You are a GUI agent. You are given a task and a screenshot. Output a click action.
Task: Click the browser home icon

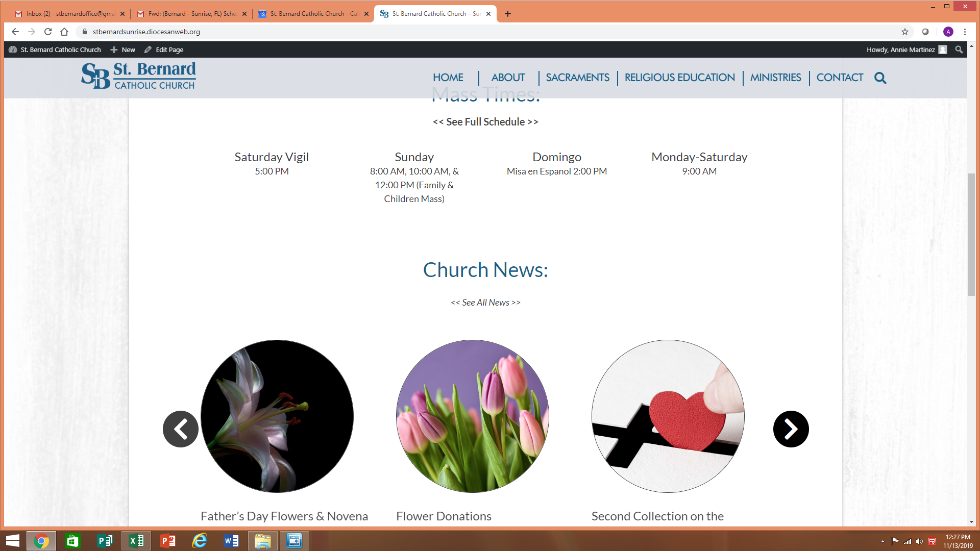64,32
